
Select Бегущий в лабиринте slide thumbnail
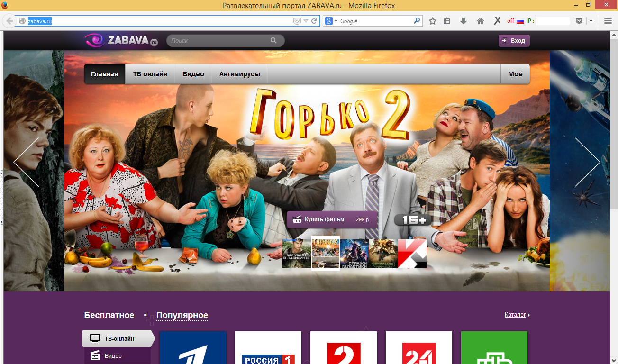pyautogui.click(x=297, y=254)
